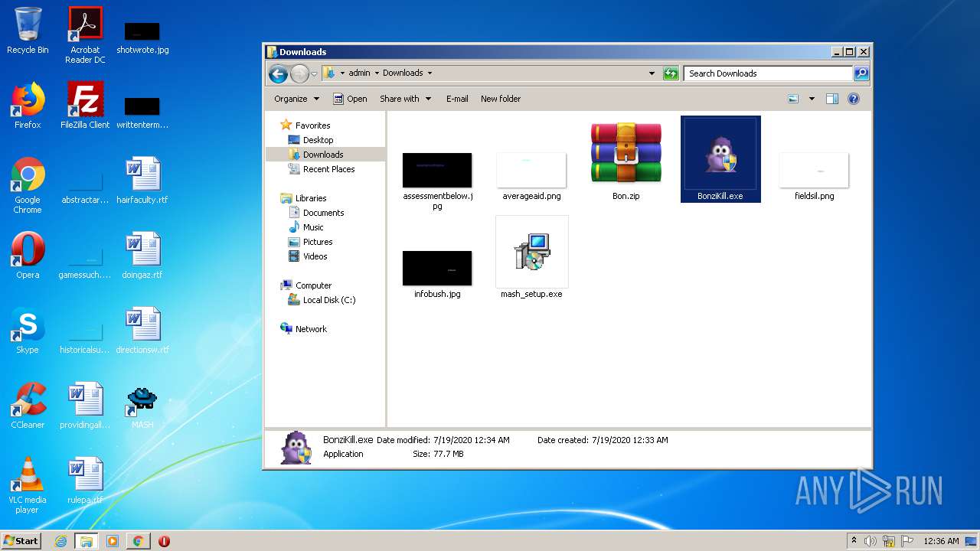
Task: Click New folder button
Action: [x=501, y=99]
